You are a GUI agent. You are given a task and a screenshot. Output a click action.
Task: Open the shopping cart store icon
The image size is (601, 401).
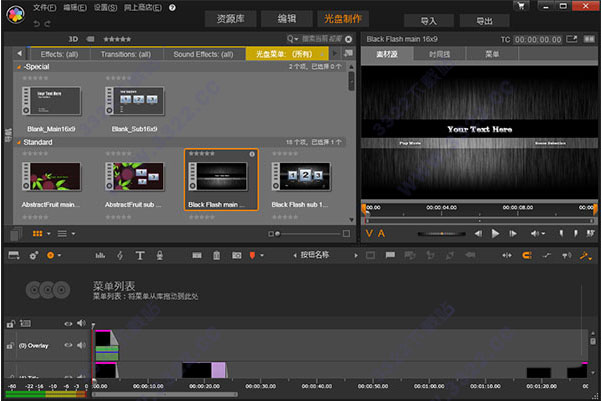coord(521,6)
